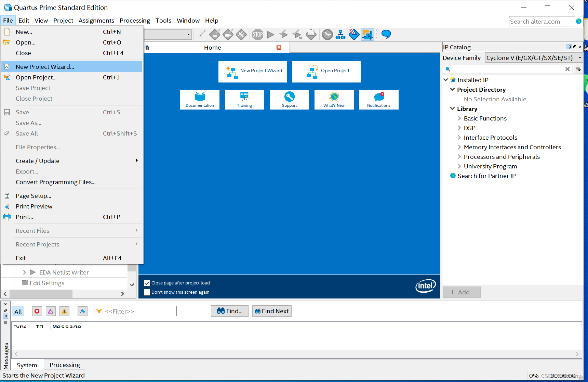Open the Programmer toolbar icon

(x=354, y=34)
